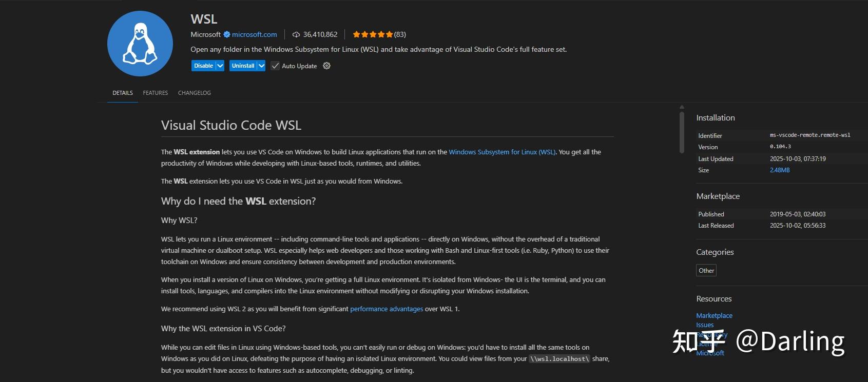The image size is (868, 382).
Task: Follow the Windows Subsystem for Linux (WSL) link
Action: click(501, 152)
